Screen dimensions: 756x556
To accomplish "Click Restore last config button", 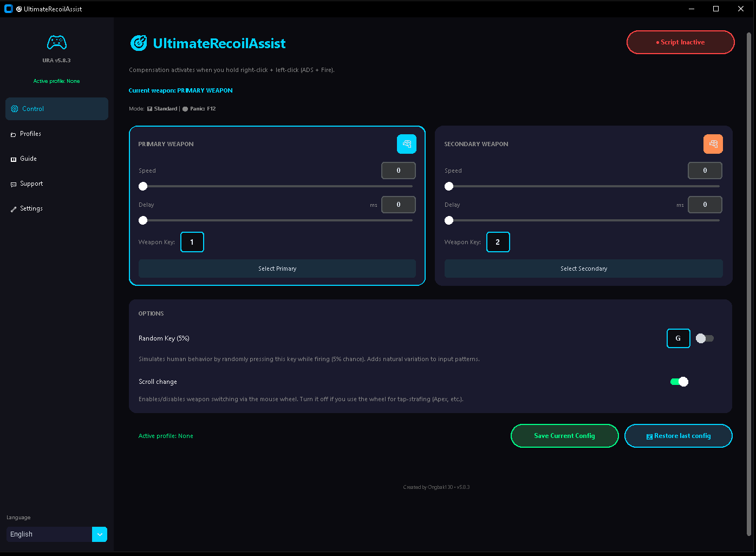I will point(679,436).
